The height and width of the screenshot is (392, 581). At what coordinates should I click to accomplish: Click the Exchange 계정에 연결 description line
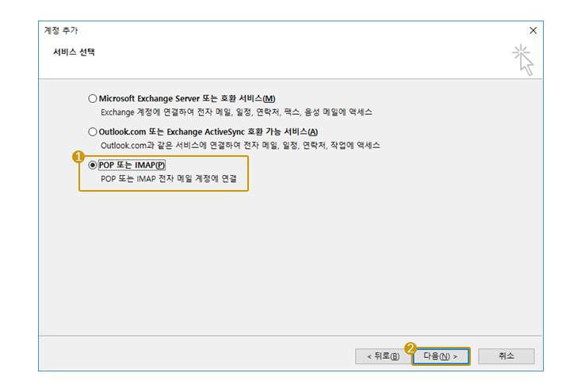click(236, 112)
